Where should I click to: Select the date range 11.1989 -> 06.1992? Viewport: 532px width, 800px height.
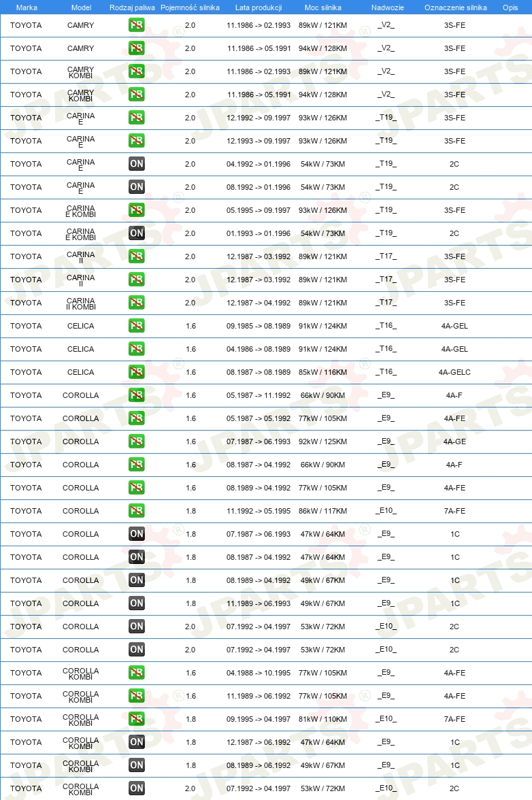[259, 696]
